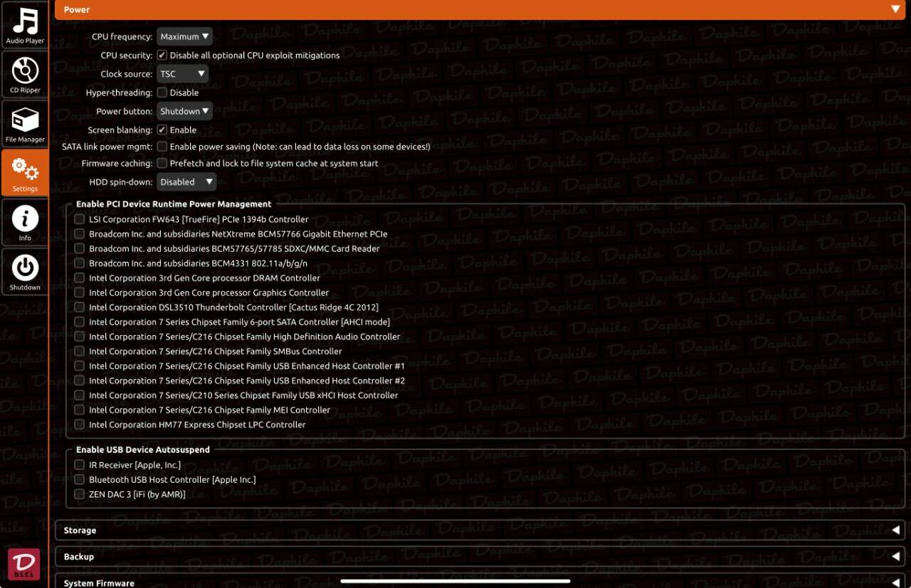Toggle the Hyper-threading Disable checkbox
Image resolution: width=911 pixels, height=588 pixels.
[162, 93]
